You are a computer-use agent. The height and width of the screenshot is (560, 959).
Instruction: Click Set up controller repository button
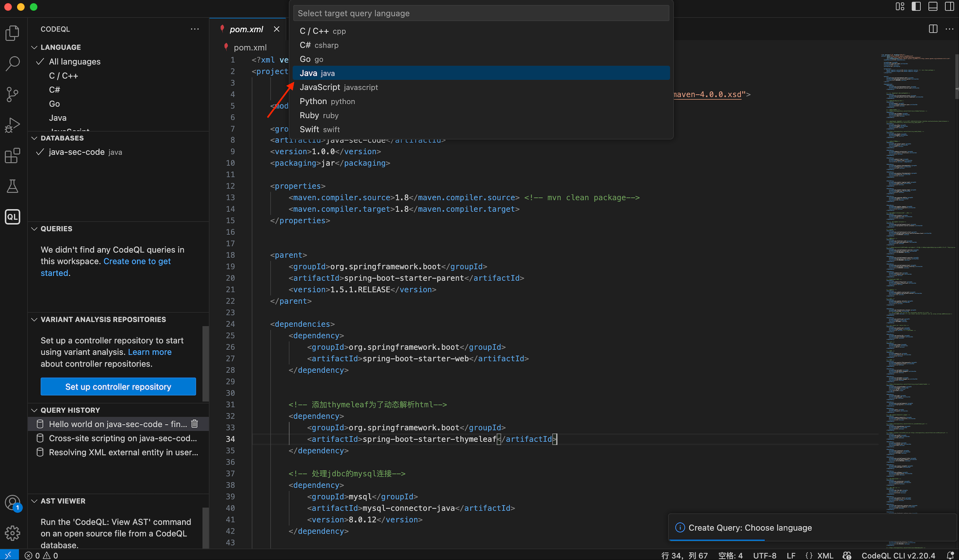click(118, 387)
